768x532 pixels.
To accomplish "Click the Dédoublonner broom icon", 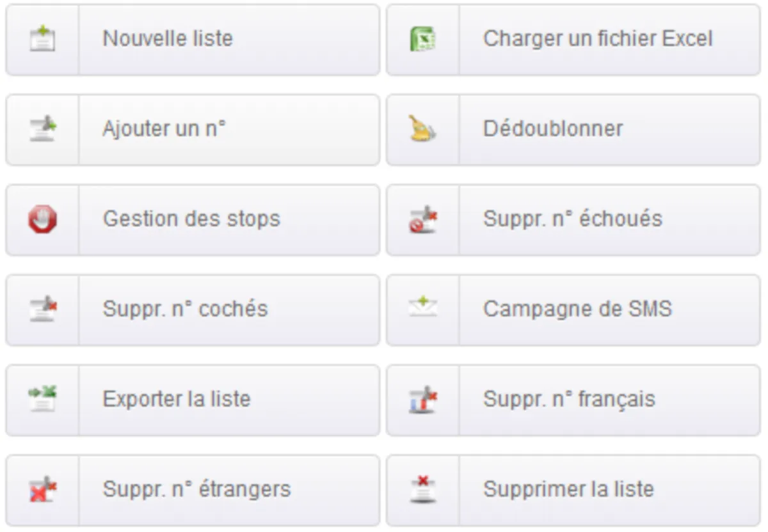I will tap(422, 129).
